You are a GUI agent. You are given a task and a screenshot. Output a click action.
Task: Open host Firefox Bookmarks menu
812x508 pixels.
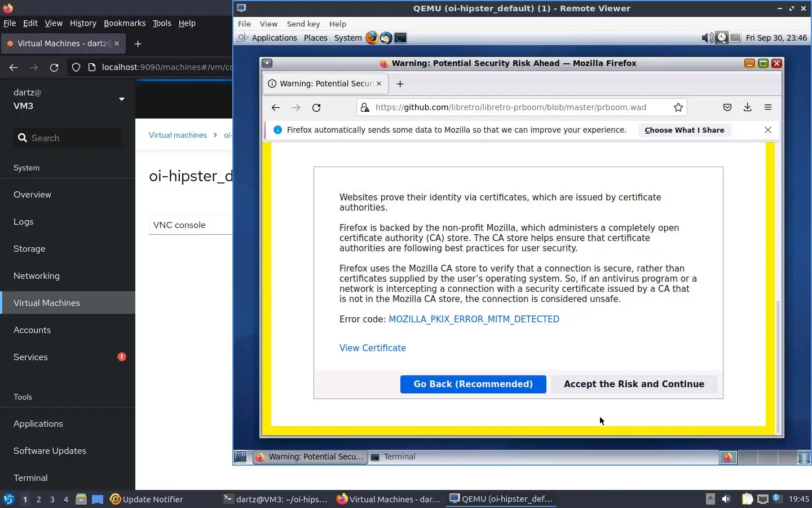coord(125,23)
